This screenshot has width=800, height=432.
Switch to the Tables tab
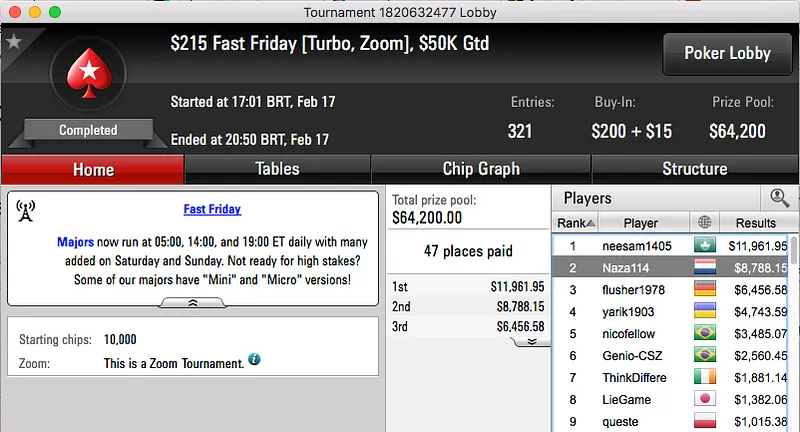tap(276, 169)
